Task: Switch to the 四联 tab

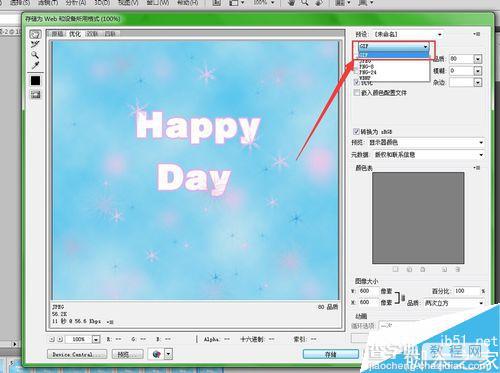Action: click(110, 34)
